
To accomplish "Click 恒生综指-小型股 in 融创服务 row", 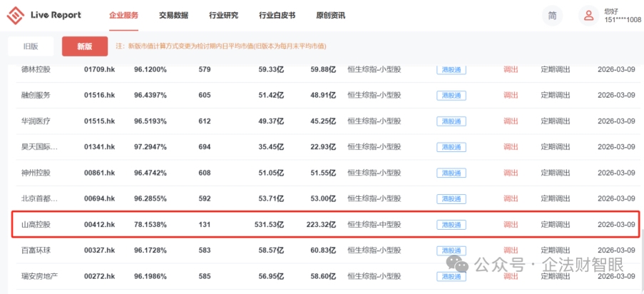I will pos(374,96).
